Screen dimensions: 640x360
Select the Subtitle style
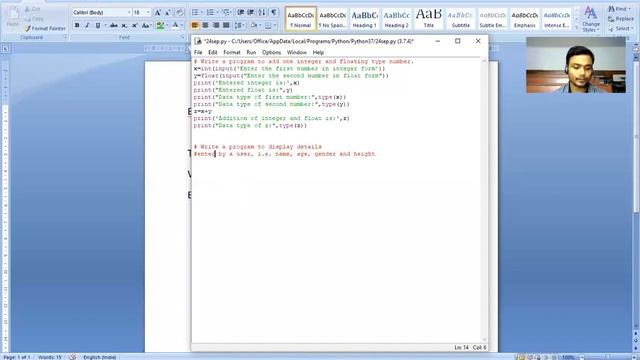(x=460, y=18)
